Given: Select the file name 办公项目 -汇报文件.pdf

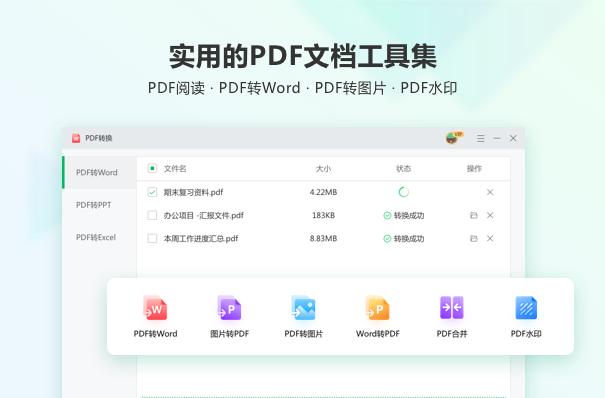Looking at the screenshot, I should tap(204, 215).
